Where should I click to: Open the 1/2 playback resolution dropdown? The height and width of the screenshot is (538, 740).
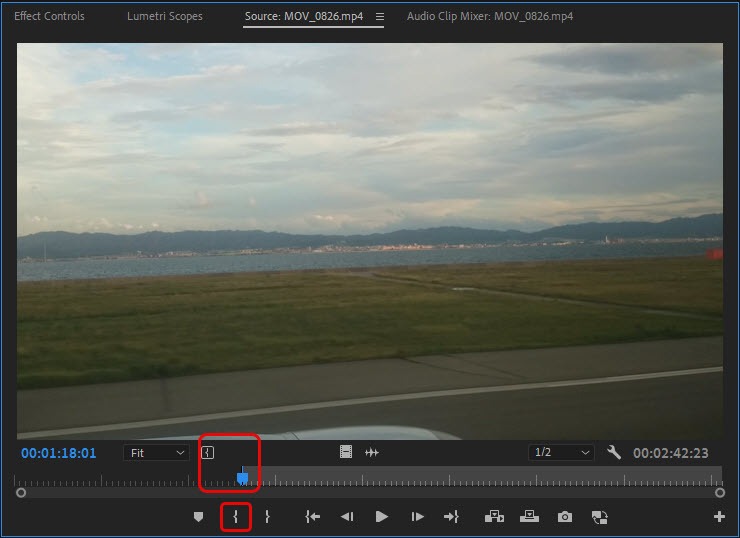pos(561,453)
